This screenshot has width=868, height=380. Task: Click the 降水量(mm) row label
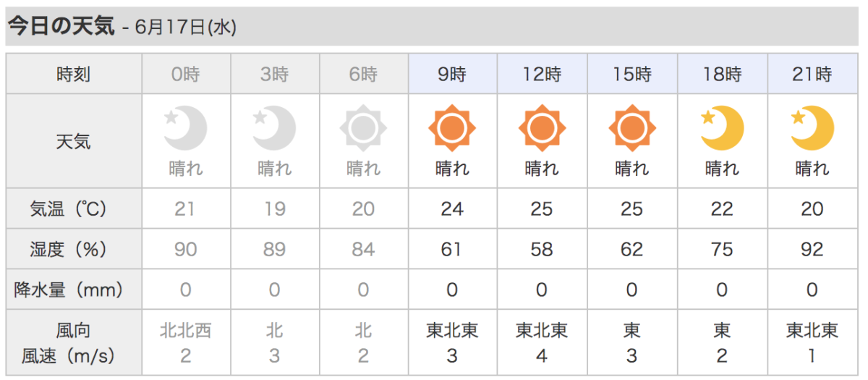point(74,290)
